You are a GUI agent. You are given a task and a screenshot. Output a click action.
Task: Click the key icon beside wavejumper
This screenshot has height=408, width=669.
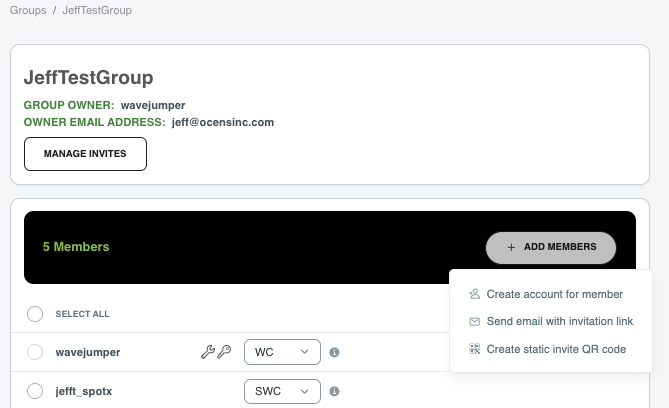[224, 352]
